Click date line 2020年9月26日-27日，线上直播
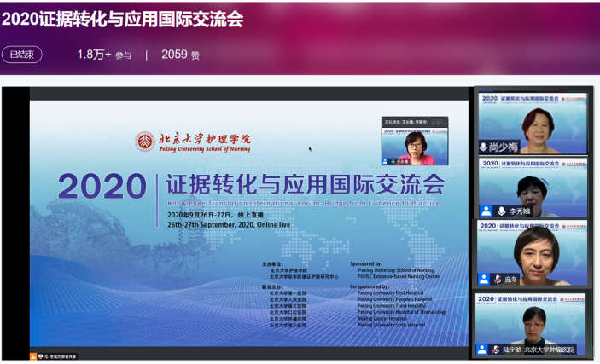This screenshot has height=364, width=600. pos(215,215)
